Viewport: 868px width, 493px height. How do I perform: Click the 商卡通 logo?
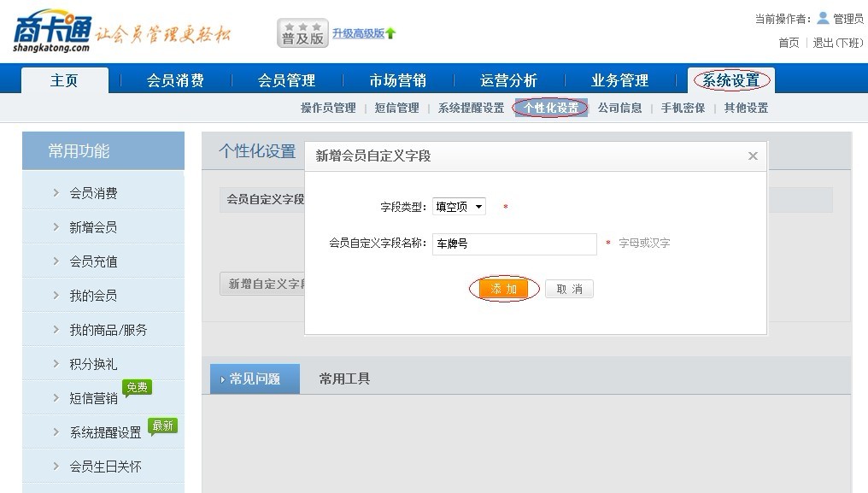[x=53, y=32]
